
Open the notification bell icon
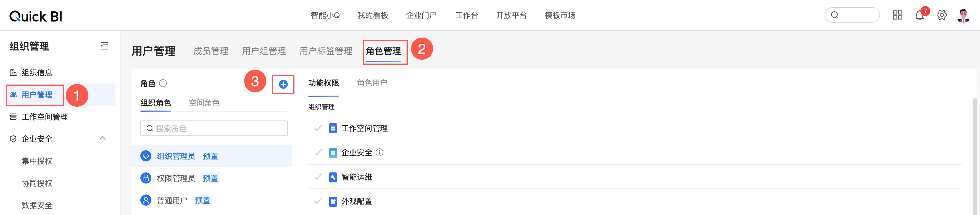point(920,15)
